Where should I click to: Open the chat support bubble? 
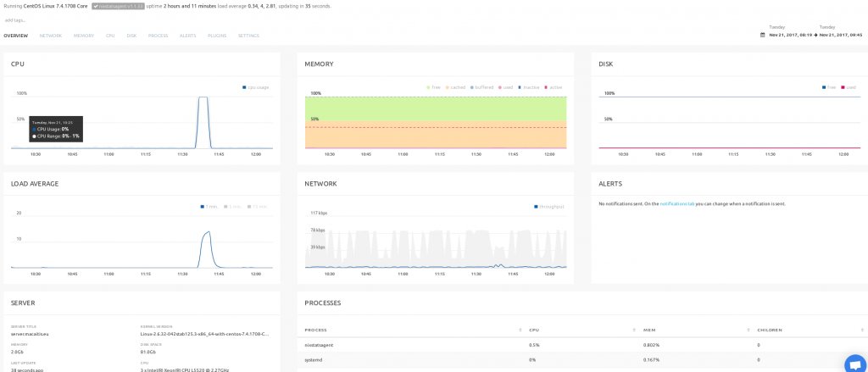click(856, 365)
